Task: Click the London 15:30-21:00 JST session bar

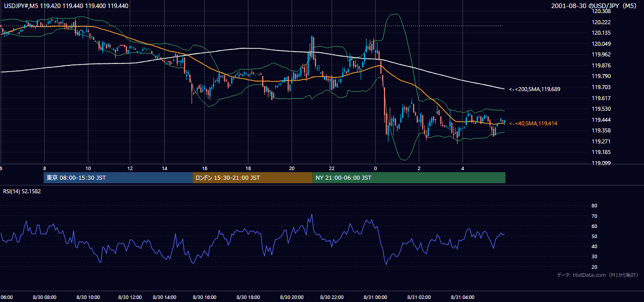Action: pyautogui.click(x=252, y=178)
